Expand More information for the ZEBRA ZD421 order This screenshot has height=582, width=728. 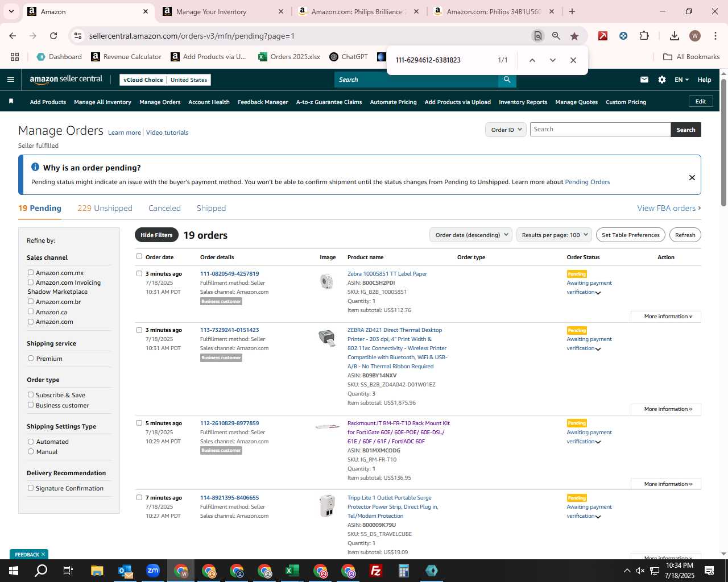click(666, 409)
